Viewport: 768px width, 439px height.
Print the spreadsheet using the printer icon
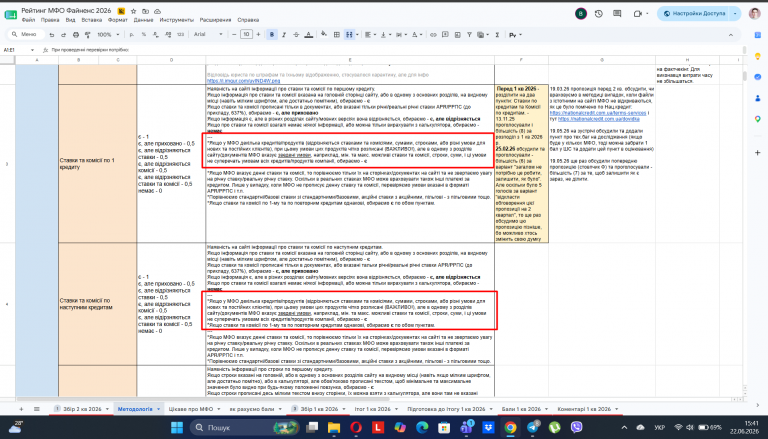75,35
